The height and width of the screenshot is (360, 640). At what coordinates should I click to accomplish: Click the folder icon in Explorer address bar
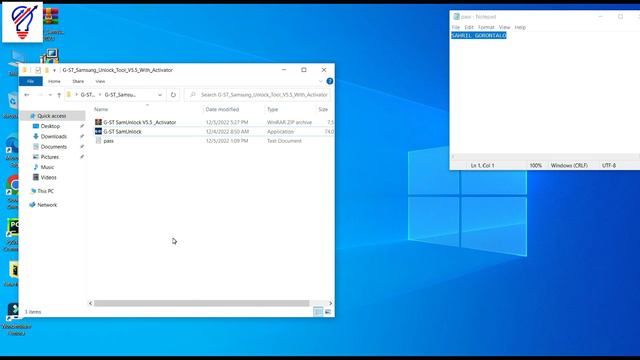[69, 95]
